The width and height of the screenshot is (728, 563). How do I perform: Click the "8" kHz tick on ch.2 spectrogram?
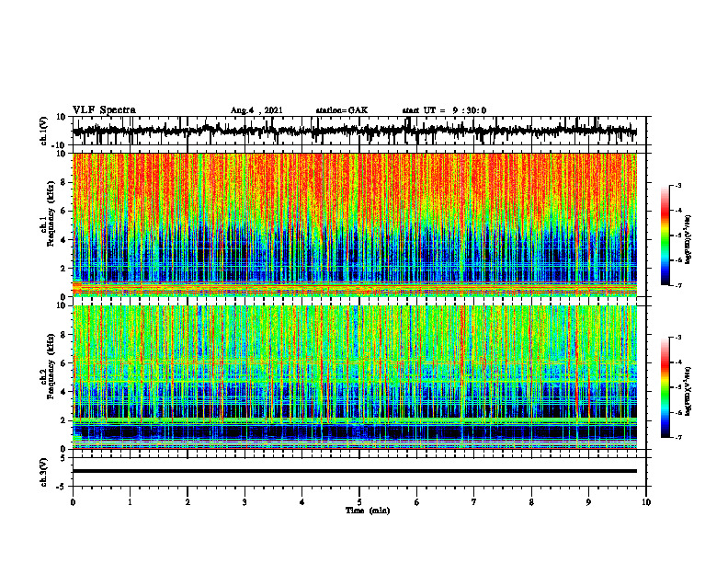tap(63, 335)
